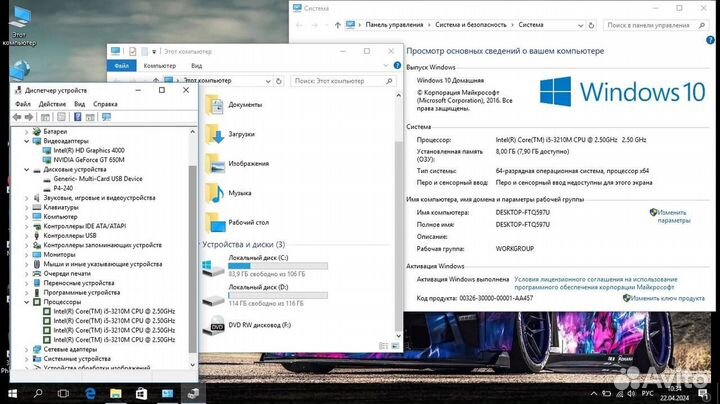720x404 pixels.
Task: Collapse the Процессоры node
Action: 27,302
